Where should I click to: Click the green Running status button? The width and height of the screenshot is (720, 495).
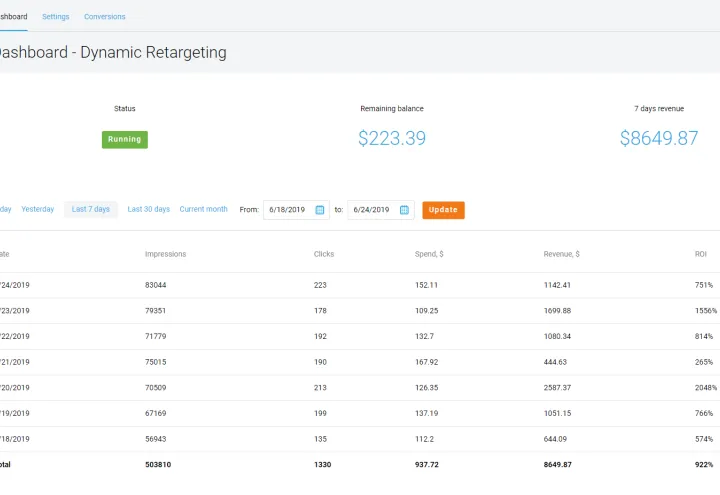click(125, 139)
